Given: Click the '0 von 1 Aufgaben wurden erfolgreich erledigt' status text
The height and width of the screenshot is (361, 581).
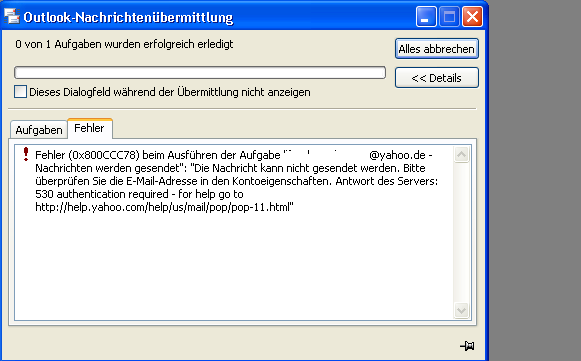Looking at the screenshot, I should click(x=124, y=44).
